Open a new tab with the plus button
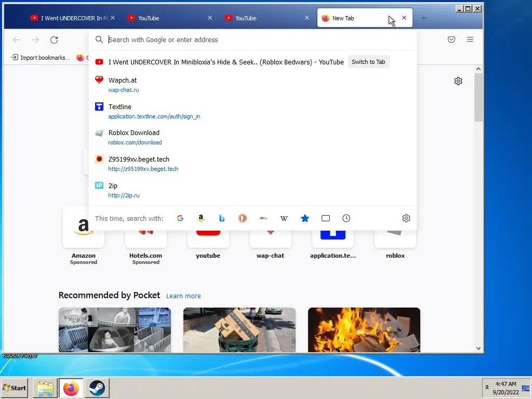The image size is (532, 399). (x=424, y=18)
